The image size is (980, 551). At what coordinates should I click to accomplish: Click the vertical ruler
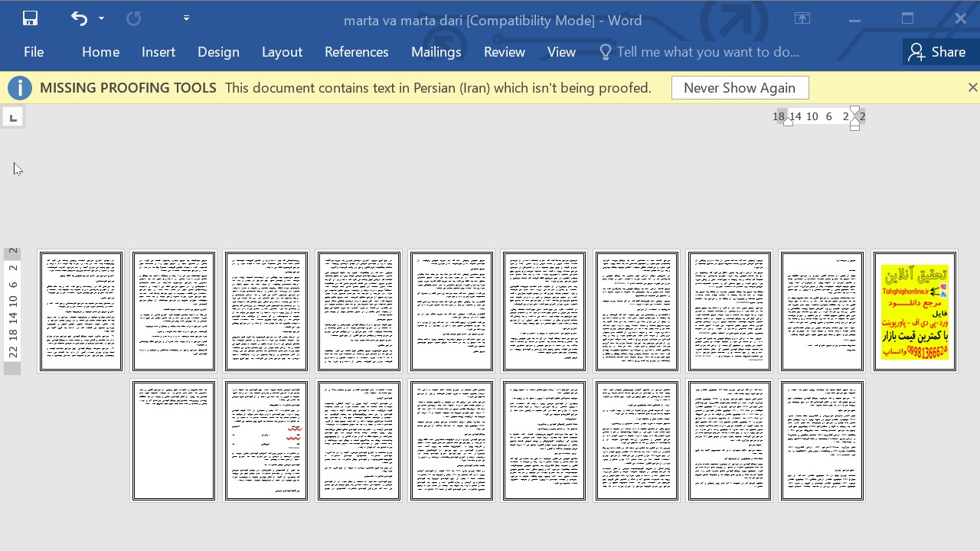click(12, 311)
